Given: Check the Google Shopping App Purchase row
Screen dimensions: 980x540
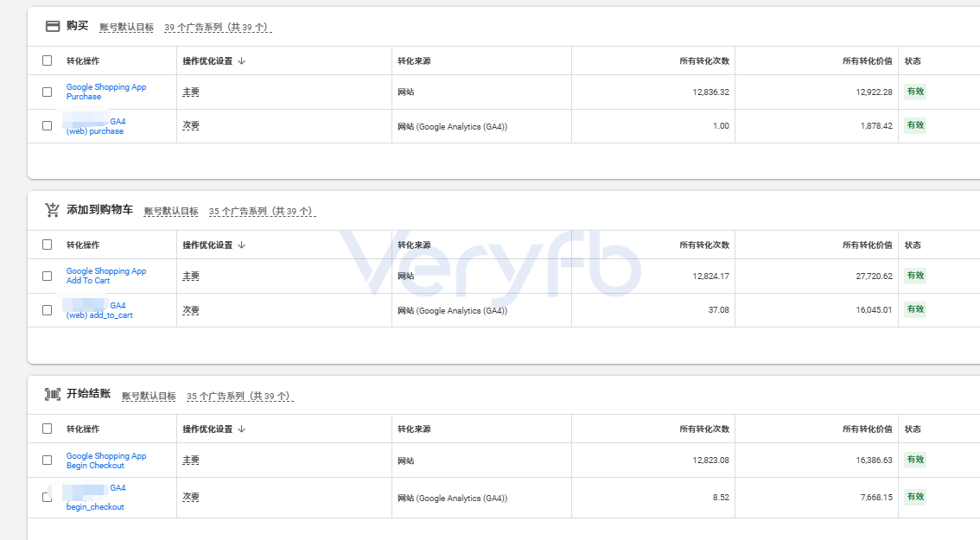Looking at the screenshot, I should pos(47,92).
